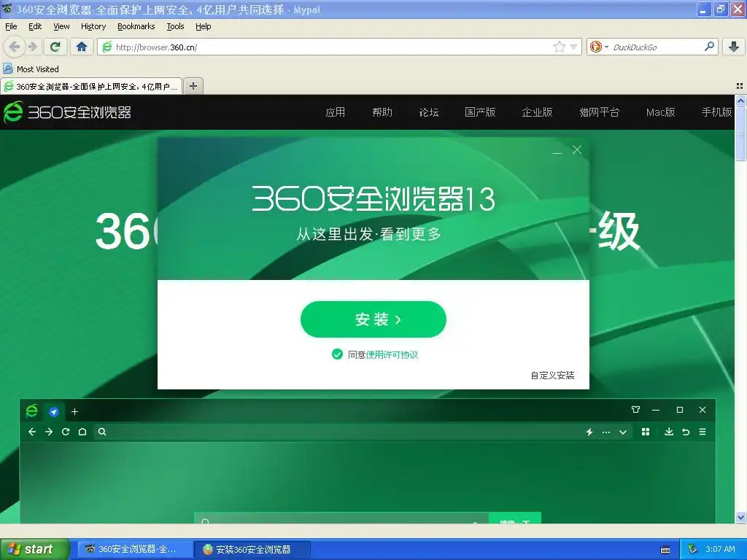
Task: Click the skin shirt icon in preview
Action: click(x=635, y=410)
